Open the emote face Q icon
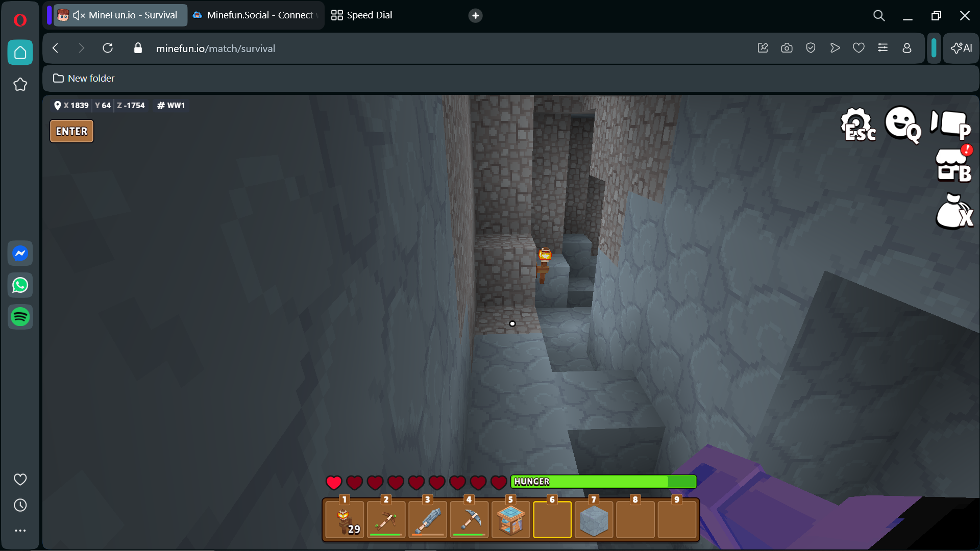The width and height of the screenshot is (980, 551). click(902, 124)
